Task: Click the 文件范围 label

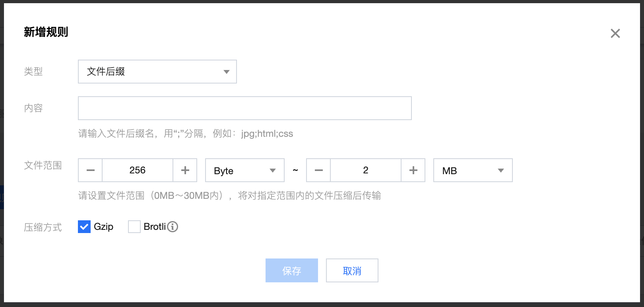Action: 43,165
